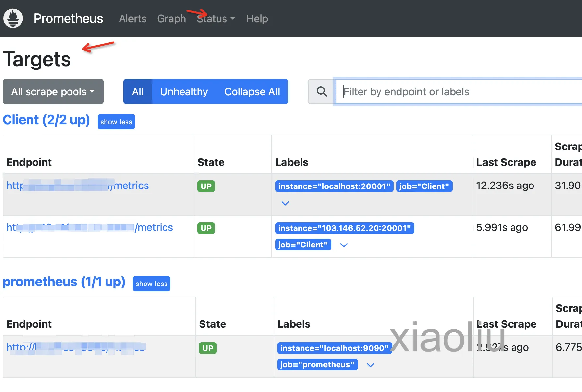Image resolution: width=582 pixels, height=392 pixels.
Task: Open the localhost:20001 Client metrics endpoint link
Action: point(78,186)
